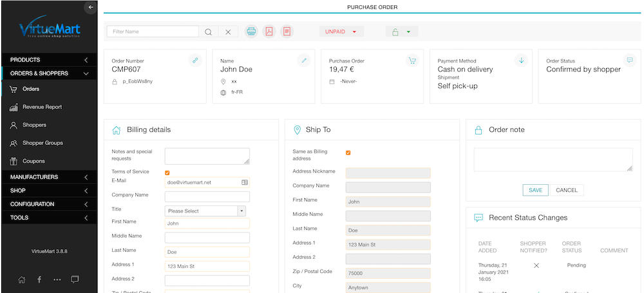
Task: Collapse the sidebar with the arrow button
Action: pos(91,7)
